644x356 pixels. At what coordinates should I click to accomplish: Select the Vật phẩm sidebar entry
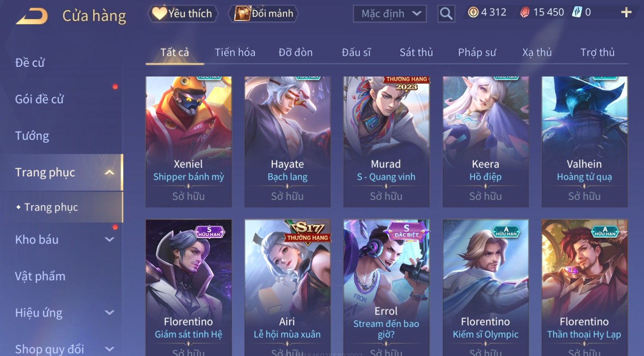pos(40,276)
